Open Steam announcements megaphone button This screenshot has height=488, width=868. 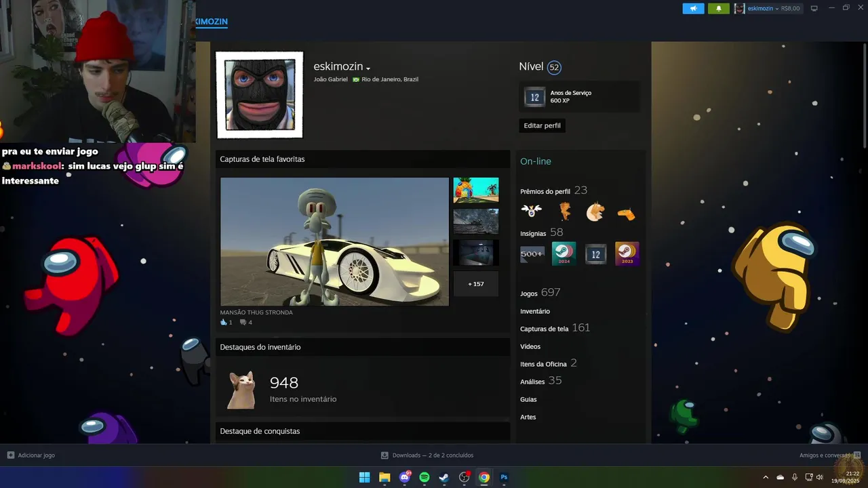pyautogui.click(x=693, y=8)
